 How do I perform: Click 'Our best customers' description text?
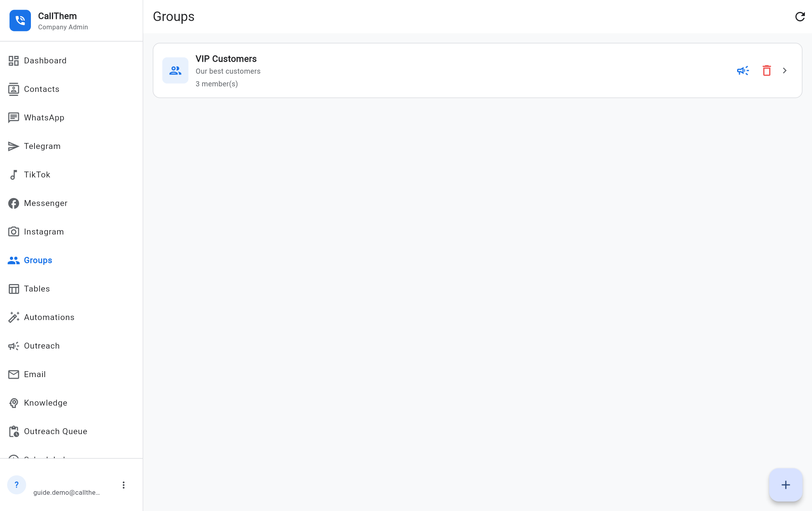pos(228,71)
